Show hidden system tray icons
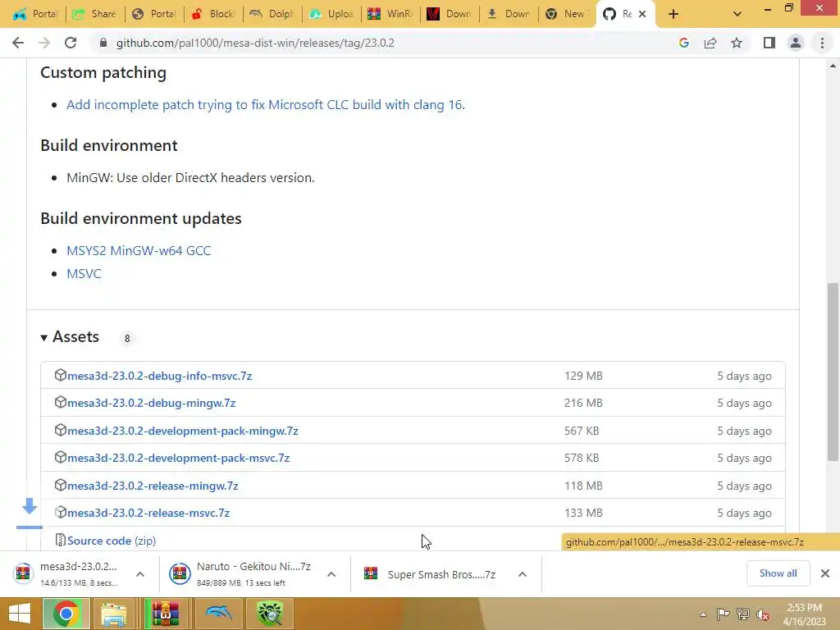The width and height of the screenshot is (840, 630). [703, 614]
